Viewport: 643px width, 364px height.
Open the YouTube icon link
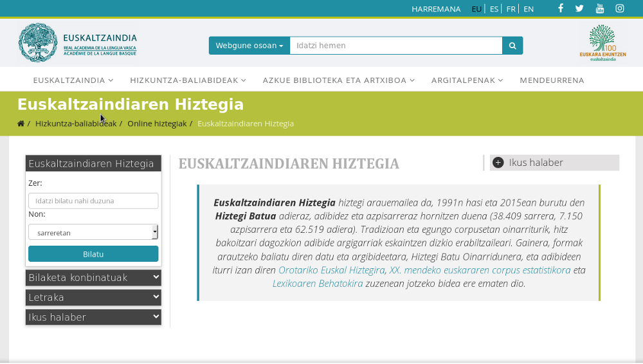tap(600, 8)
